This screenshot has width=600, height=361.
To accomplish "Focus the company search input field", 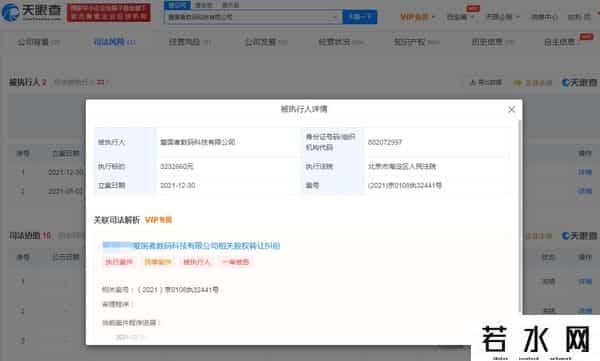I will (x=248, y=17).
